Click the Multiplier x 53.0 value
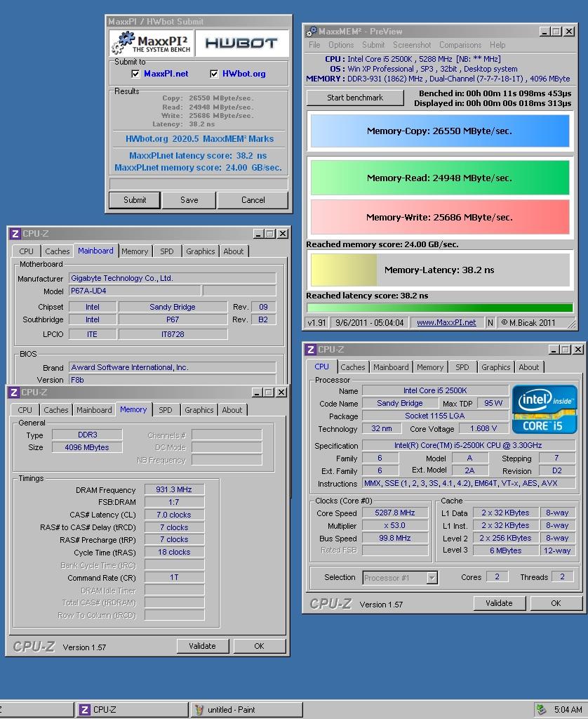Image resolution: width=588 pixels, height=719 pixels. click(x=395, y=525)
